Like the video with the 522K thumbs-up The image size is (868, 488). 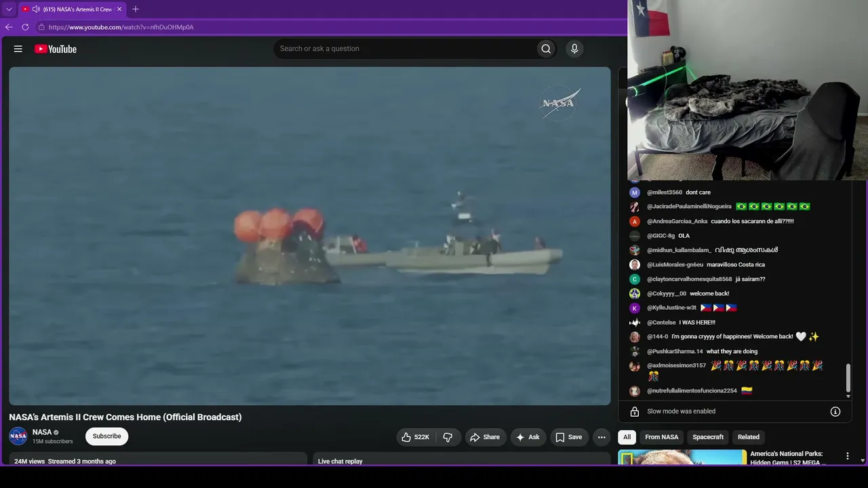(415, 437)
